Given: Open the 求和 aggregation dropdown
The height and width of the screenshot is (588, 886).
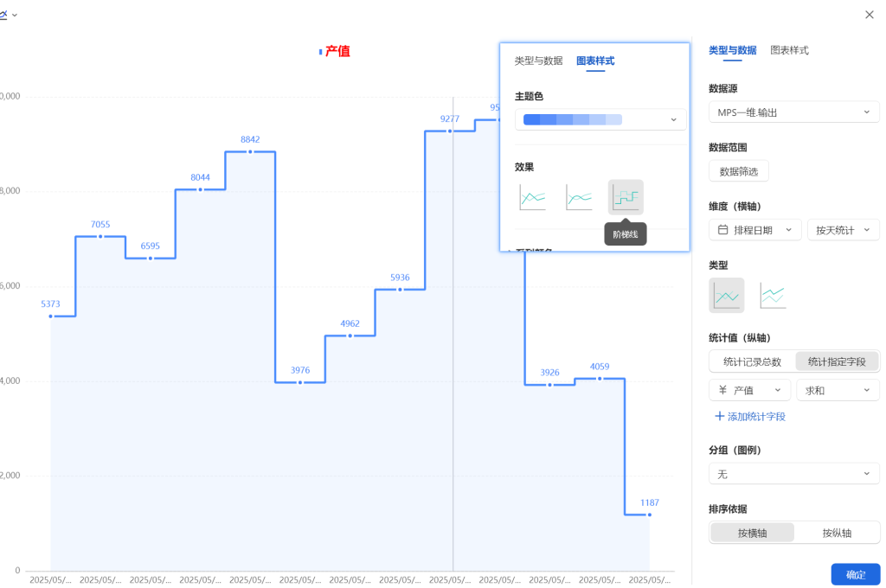Looking at the screenshot, I should (838, 390).
